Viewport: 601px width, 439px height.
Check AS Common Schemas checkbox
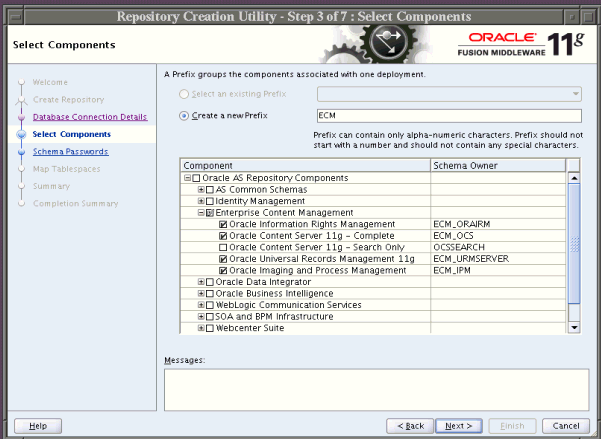(210, 190)
